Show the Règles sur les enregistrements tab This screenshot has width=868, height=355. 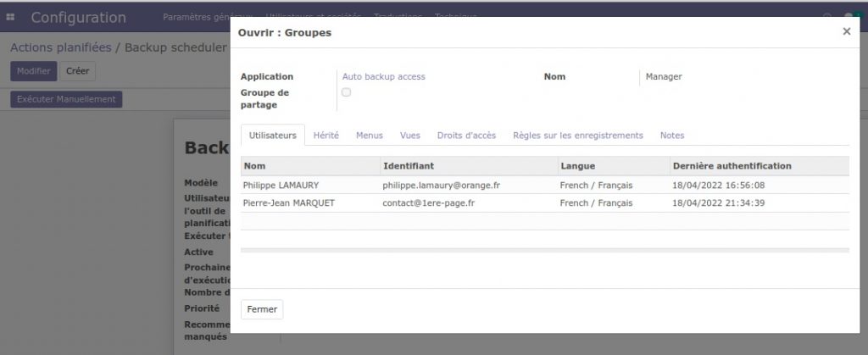pyautogui.click(x=578, y=135)
